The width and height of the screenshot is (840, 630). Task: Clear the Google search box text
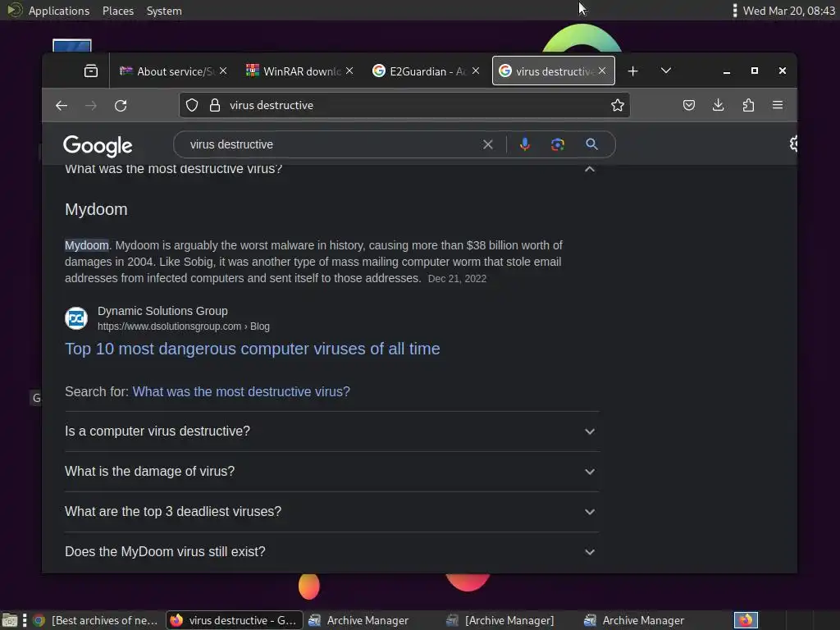pos(487,144)
